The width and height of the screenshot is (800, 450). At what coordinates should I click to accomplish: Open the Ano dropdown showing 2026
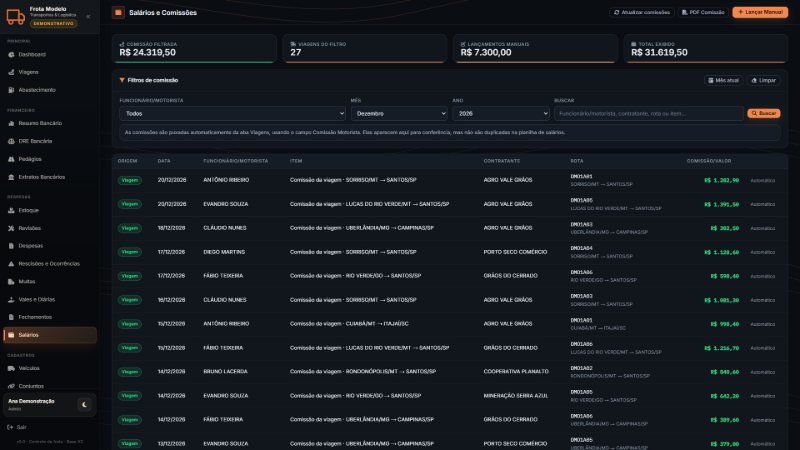pyautogui.click(x=501, y=113)
